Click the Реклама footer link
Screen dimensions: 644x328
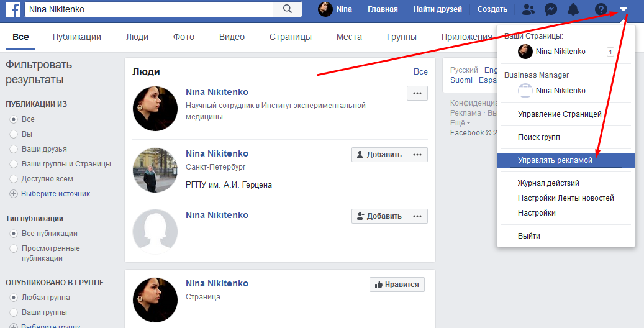(465, 112)
